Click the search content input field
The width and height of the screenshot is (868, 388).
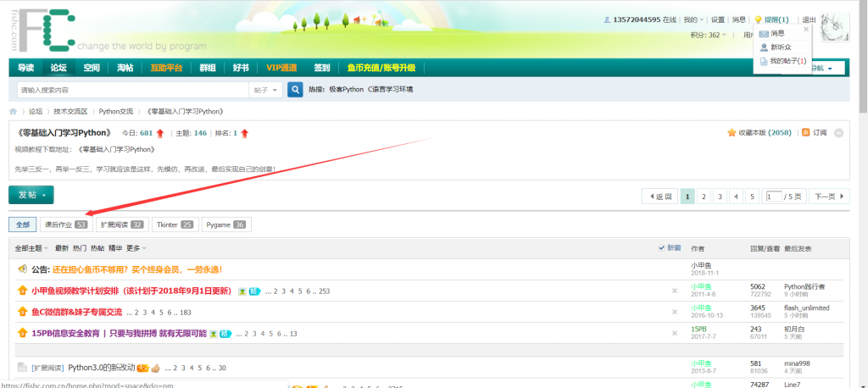(x=131, y=89)
